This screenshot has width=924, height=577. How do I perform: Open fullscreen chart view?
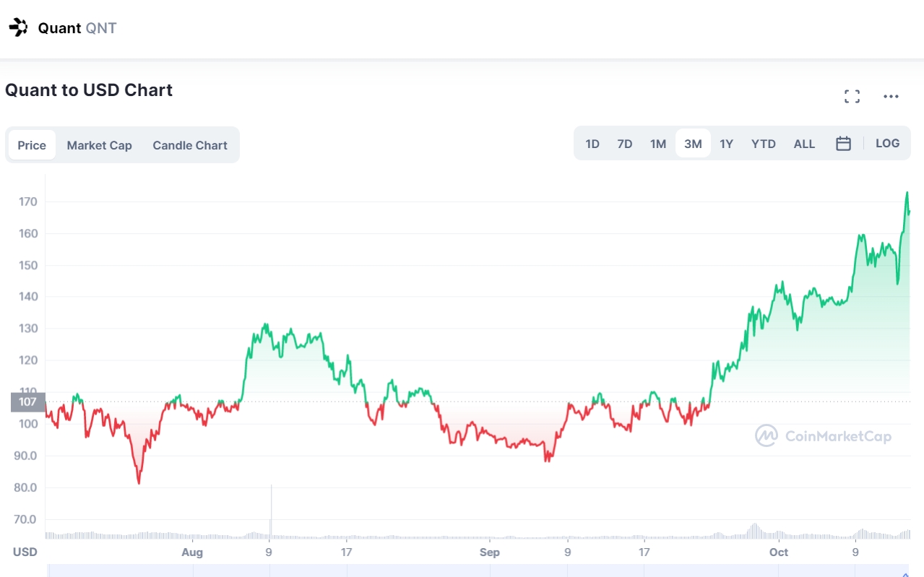[852, 97]
